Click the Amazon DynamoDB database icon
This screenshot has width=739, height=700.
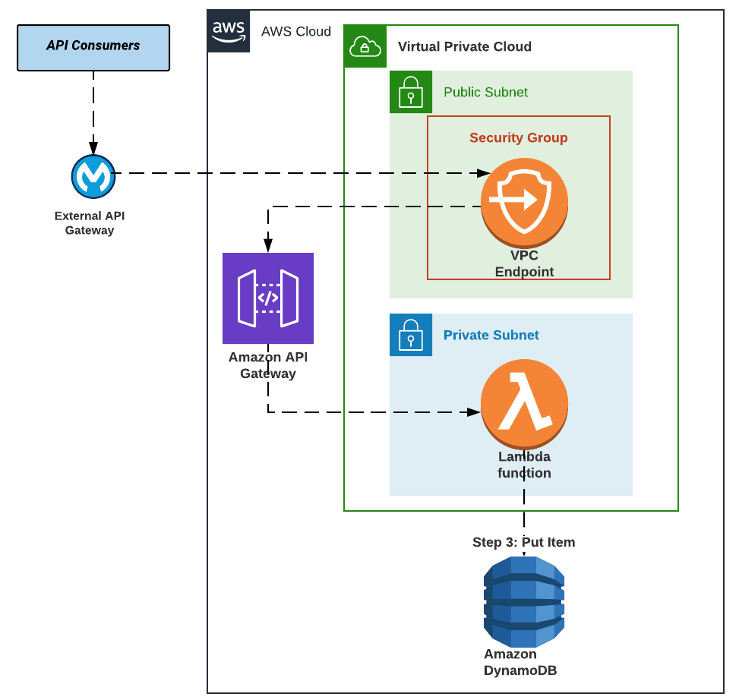(x=523, y=602)
